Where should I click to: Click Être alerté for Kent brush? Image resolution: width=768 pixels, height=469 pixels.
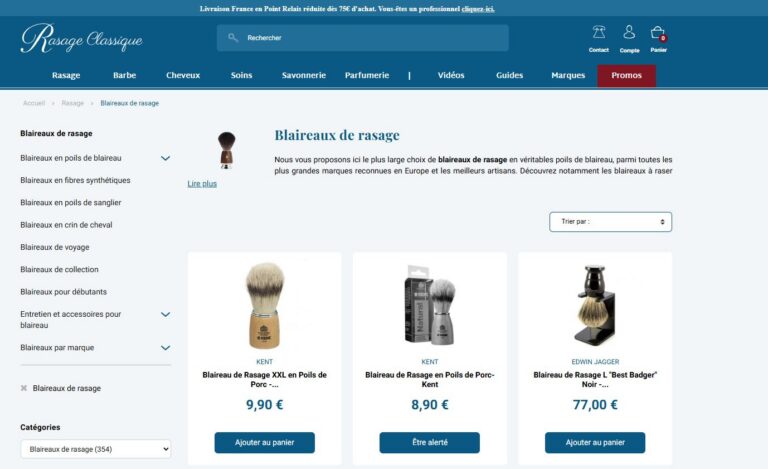(x=430, y=443)
